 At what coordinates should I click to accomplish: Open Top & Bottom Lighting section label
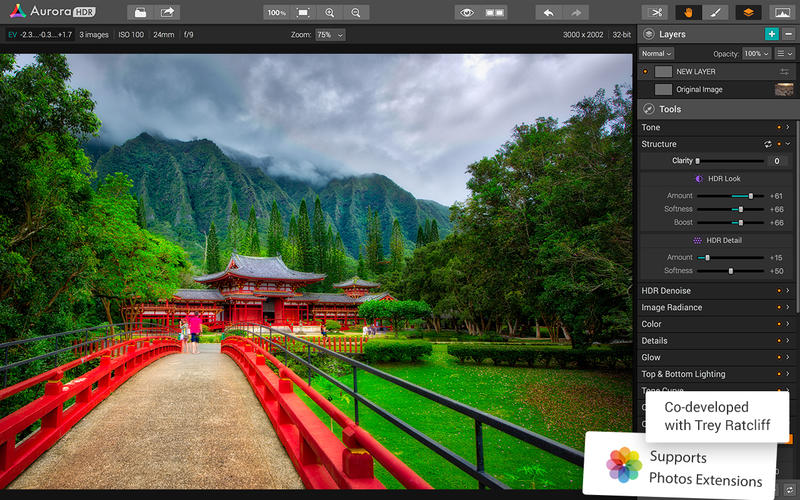(x=683, y=374)
